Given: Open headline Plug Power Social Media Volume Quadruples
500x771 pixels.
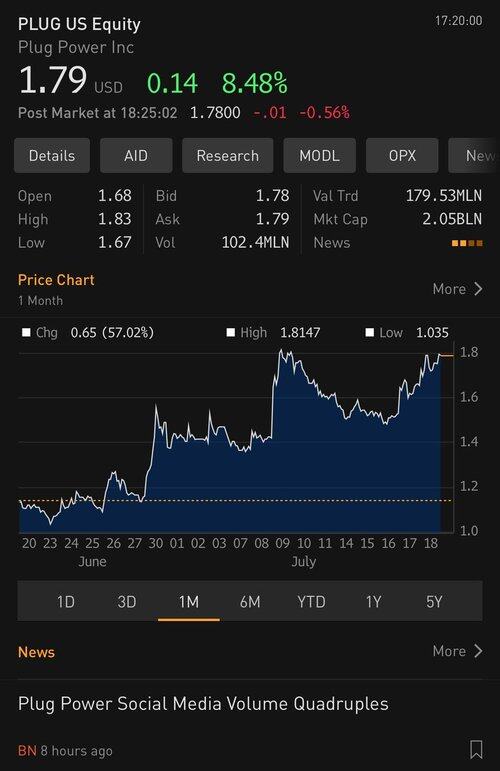Looking at the screenshot, I should pos(203,704).
